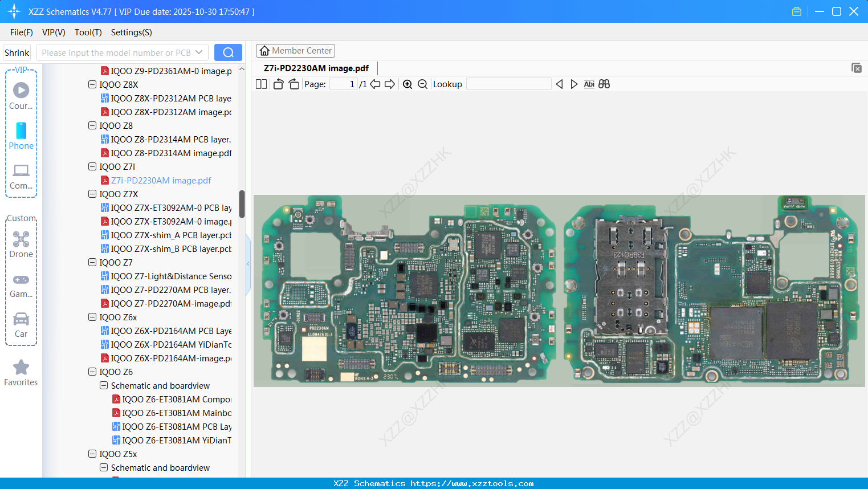Click the XZZ Schematics app logo
The image size is (868, 489).
click(14, 11)
